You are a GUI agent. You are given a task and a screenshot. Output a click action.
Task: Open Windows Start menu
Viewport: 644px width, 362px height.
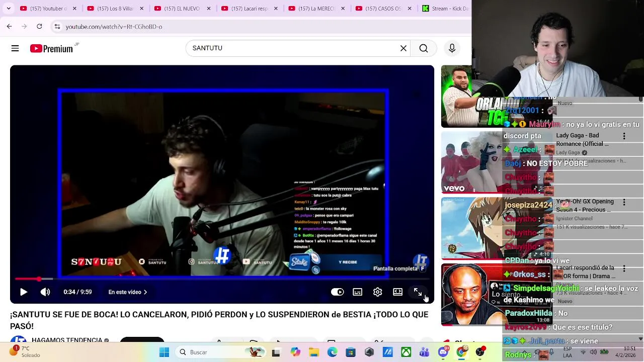(x=164, y=352)
